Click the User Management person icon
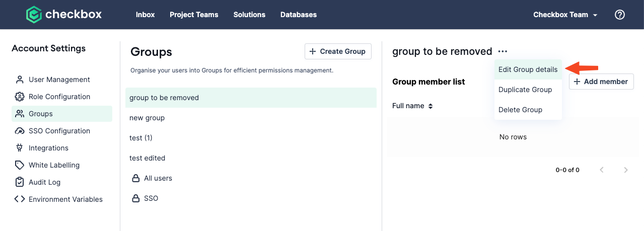Image resolution: width=644 pixels, height=231 pixels. pos(20,80)
